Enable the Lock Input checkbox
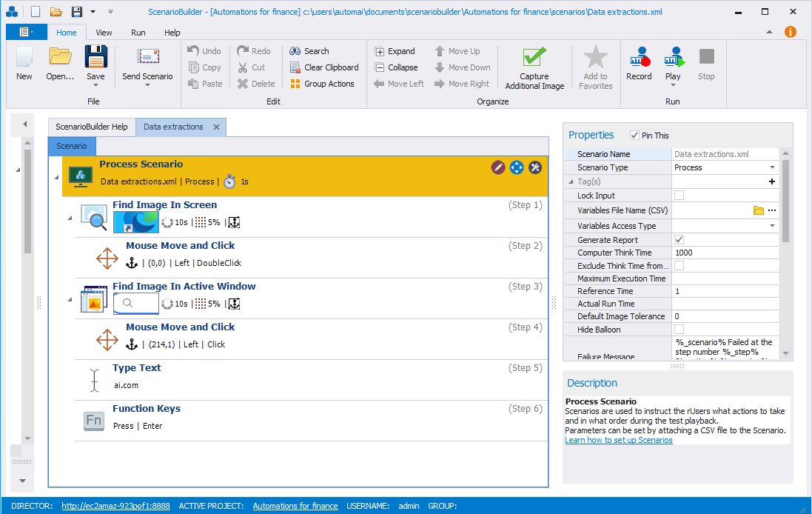Image resolution: width=812 pixels, height=514 pixels. point(679,196)
